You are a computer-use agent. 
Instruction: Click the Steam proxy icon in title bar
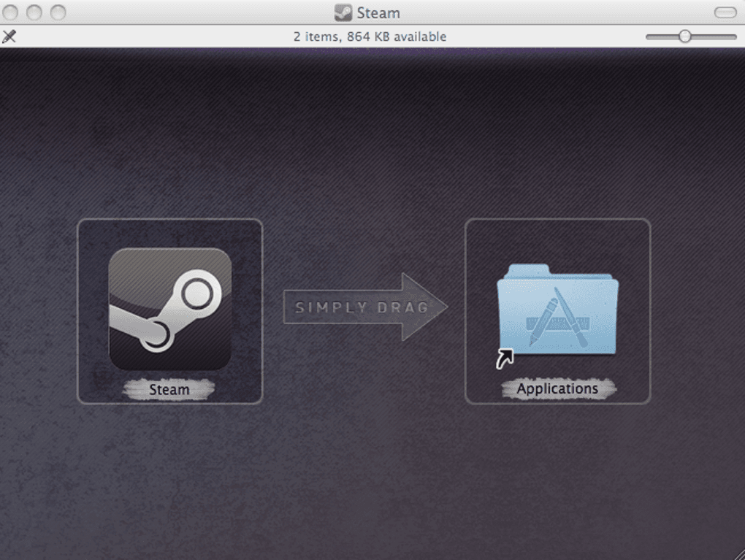pyautogui.click(x=343, y=13)
